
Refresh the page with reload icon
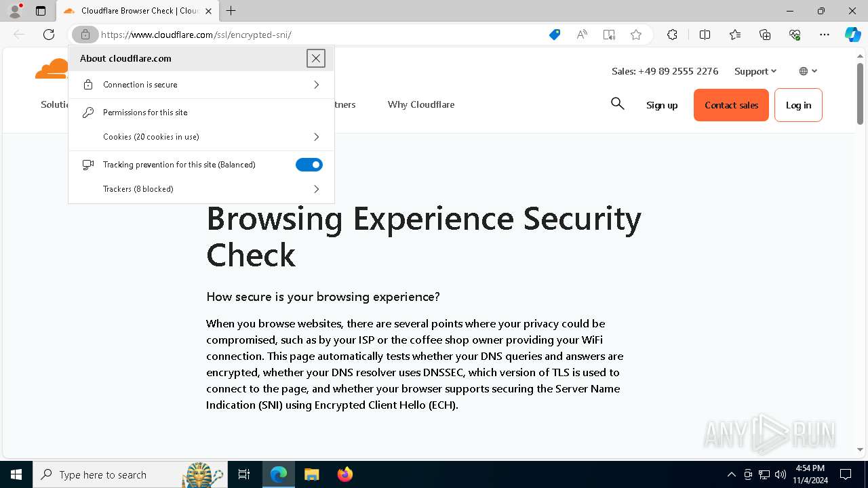point(49,35)
